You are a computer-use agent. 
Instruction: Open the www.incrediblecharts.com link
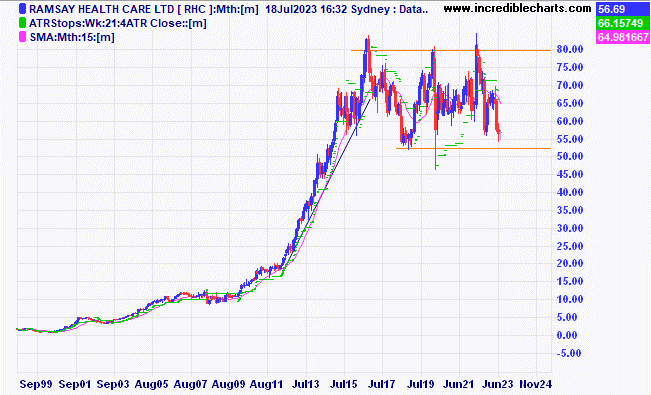(517, 8)
